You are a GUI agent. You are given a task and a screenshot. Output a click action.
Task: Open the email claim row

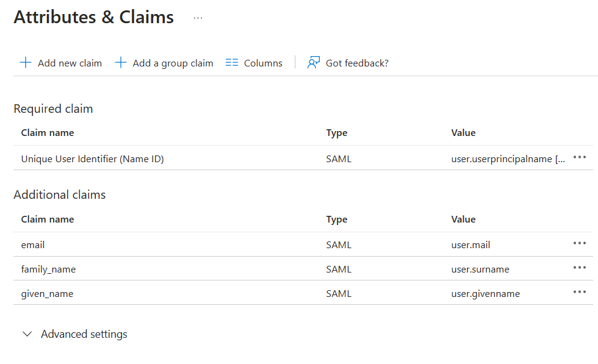33,245
